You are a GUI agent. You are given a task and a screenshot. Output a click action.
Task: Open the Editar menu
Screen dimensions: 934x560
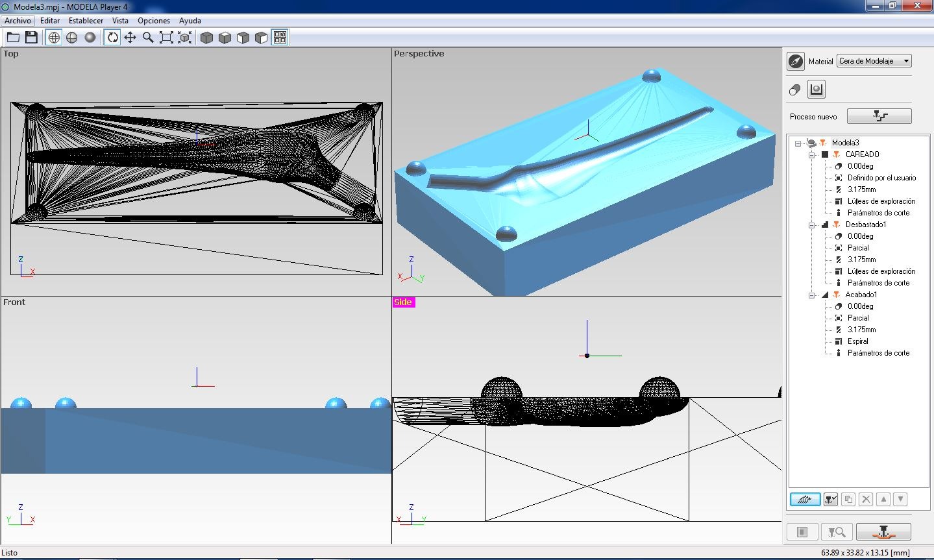(50, 21)
